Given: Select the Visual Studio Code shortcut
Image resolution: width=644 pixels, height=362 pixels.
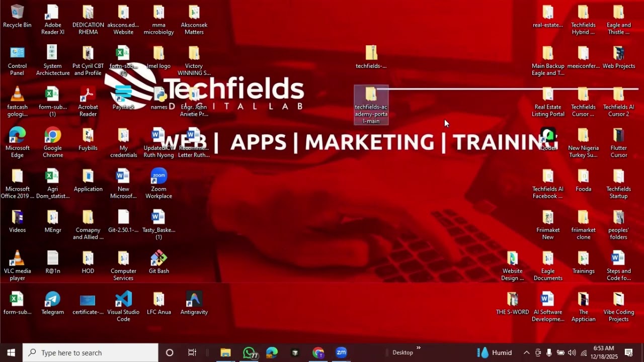Looking at the screenshot, I should point(123,307).
